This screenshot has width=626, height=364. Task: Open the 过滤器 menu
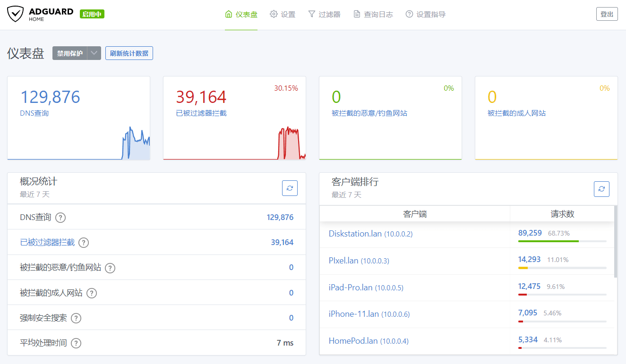point(324,15)
